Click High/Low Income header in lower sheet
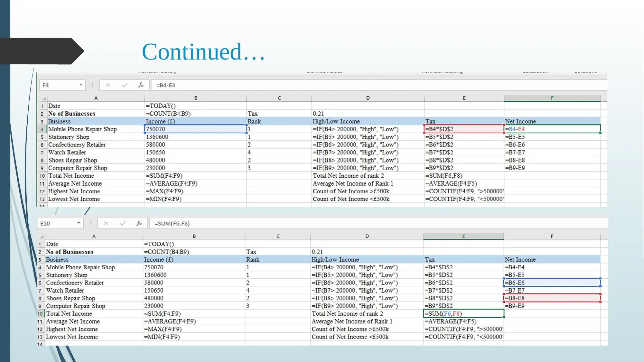 (x=367, y=259)
